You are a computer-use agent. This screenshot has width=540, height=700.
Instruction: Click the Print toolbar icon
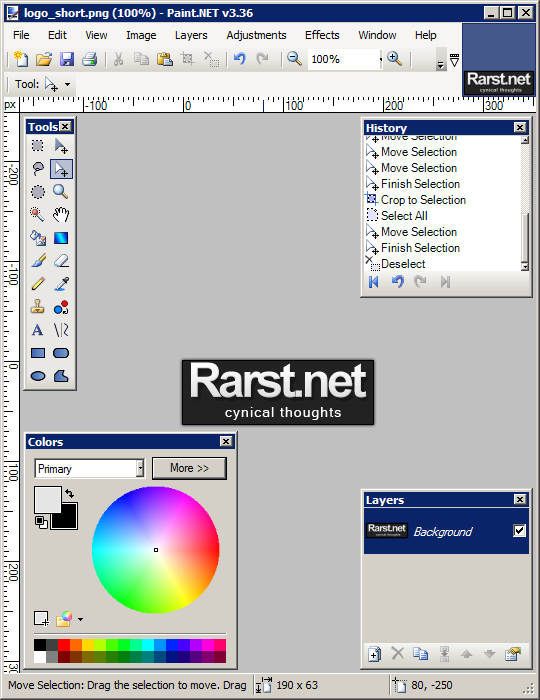[90, 59]
